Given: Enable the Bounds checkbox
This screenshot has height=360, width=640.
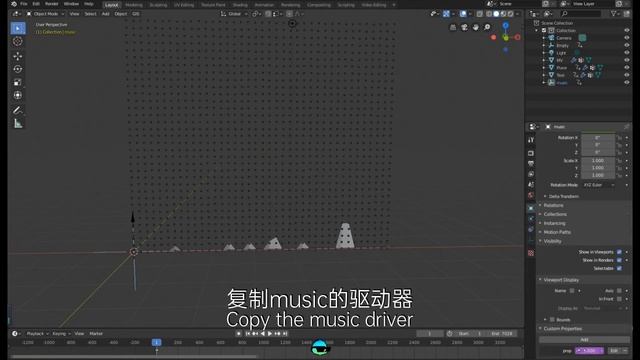Looking at the screenshot, I should [x=552, y=320].
